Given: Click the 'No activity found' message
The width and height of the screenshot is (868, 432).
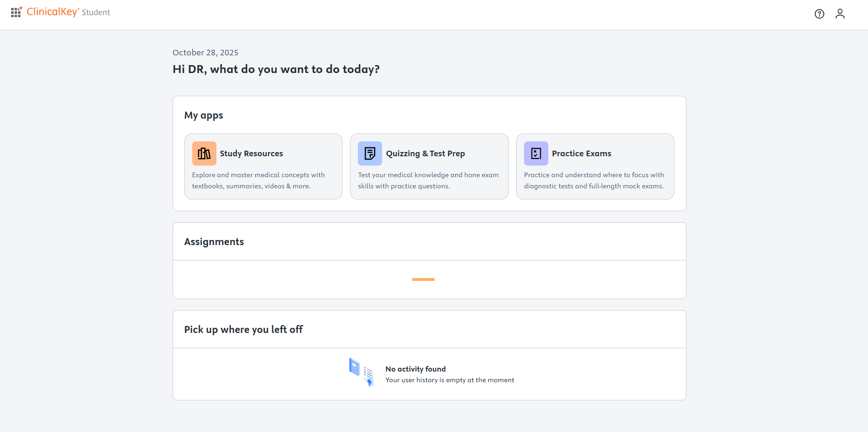Looking at the screenshot, I should [x=416, y=369].
